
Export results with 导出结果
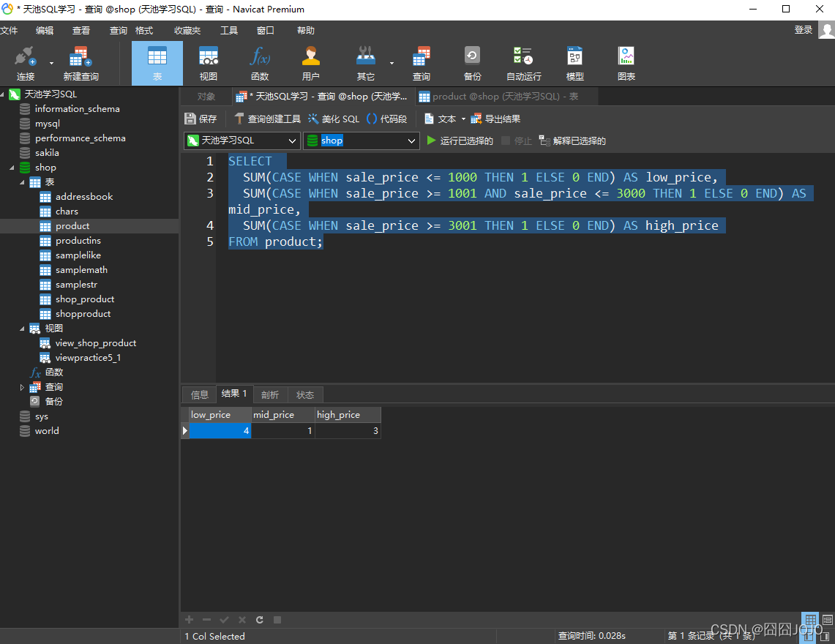coord(495,119)
